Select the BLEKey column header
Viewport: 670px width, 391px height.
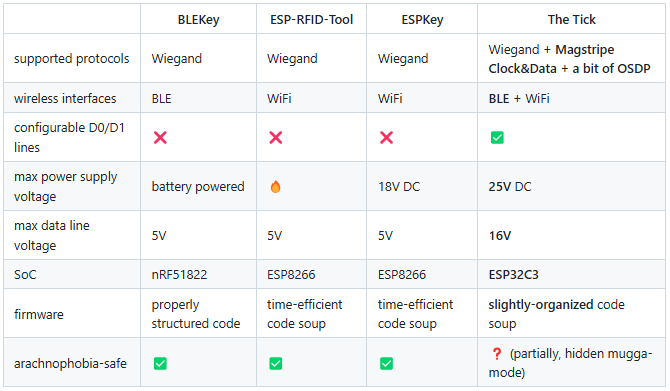tap(199, 20)
